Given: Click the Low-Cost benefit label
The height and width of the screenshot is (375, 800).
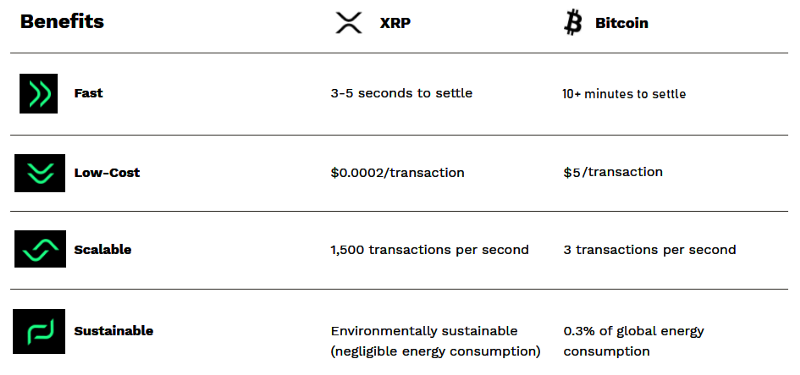Looking at the screenshot, I should click(x=107, y=172).
